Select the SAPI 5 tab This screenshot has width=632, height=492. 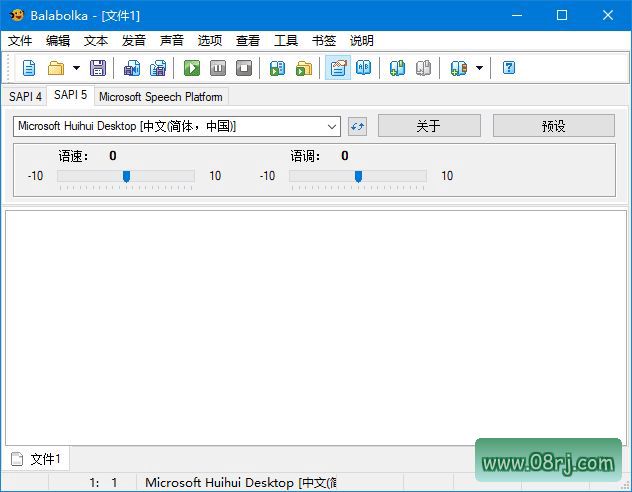pyautogui.click(x=71, y=95)
